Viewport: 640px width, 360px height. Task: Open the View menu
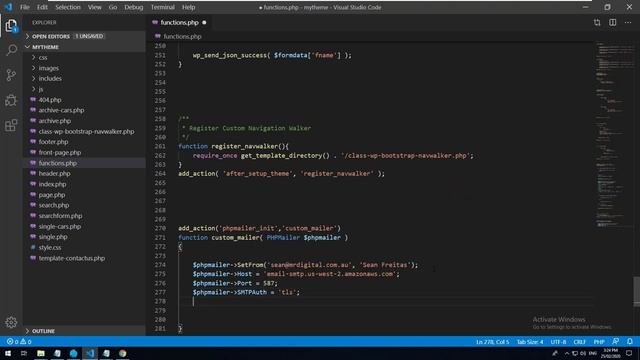point(95,7)
